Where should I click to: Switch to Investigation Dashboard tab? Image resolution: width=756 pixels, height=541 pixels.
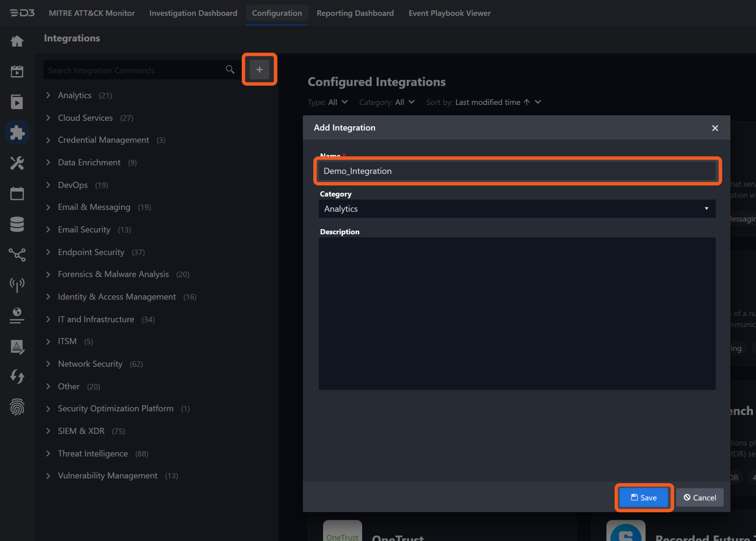193,13
